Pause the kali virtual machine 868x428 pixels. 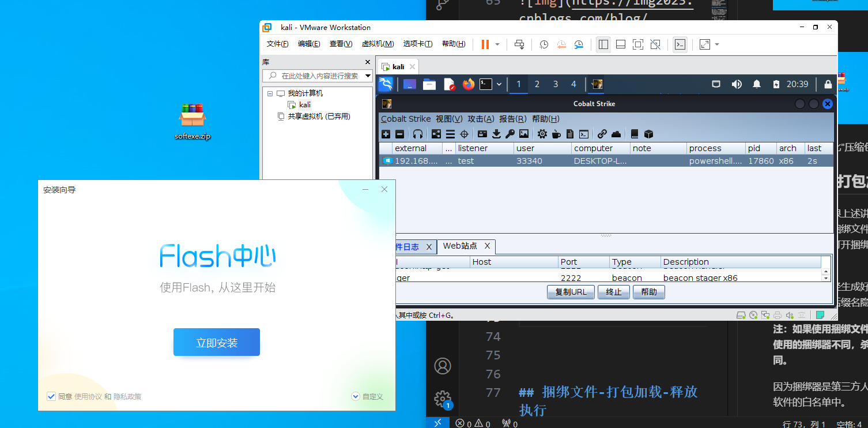pyautogui.click(x=485, y=44)
